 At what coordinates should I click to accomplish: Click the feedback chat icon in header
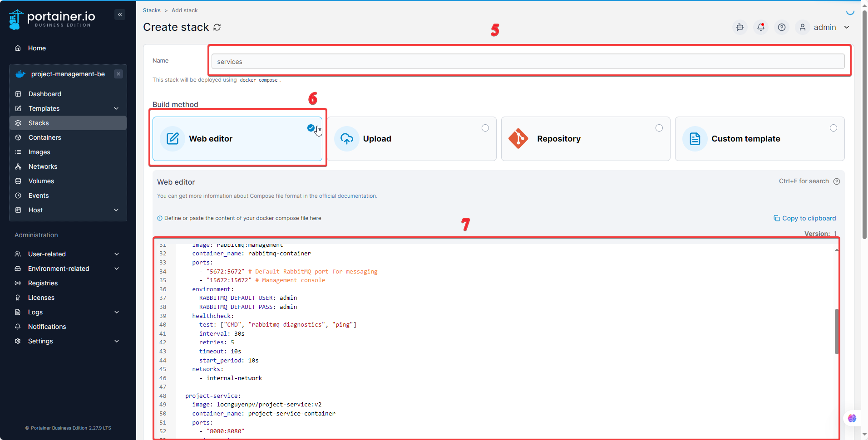coord(740,27)
